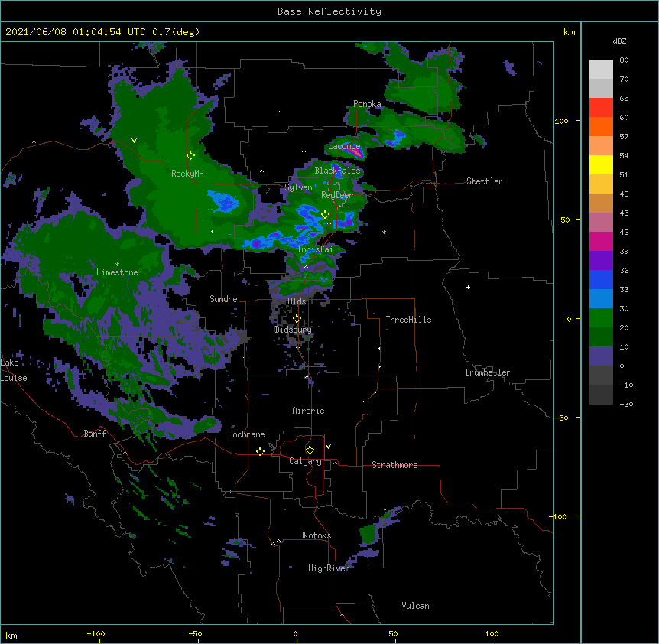
Task: Click the Airdrie label
Action: point(308,411)
